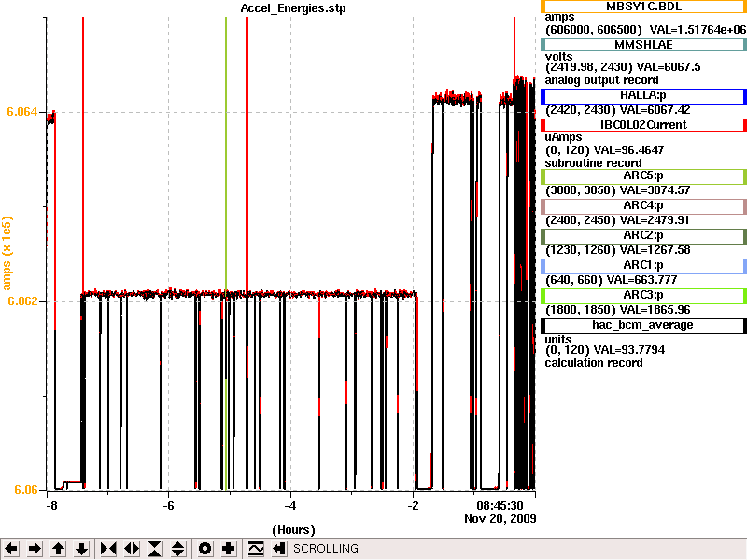Click the subroutine record text
This screenshot has width=747, height=560.
point(593,162)
